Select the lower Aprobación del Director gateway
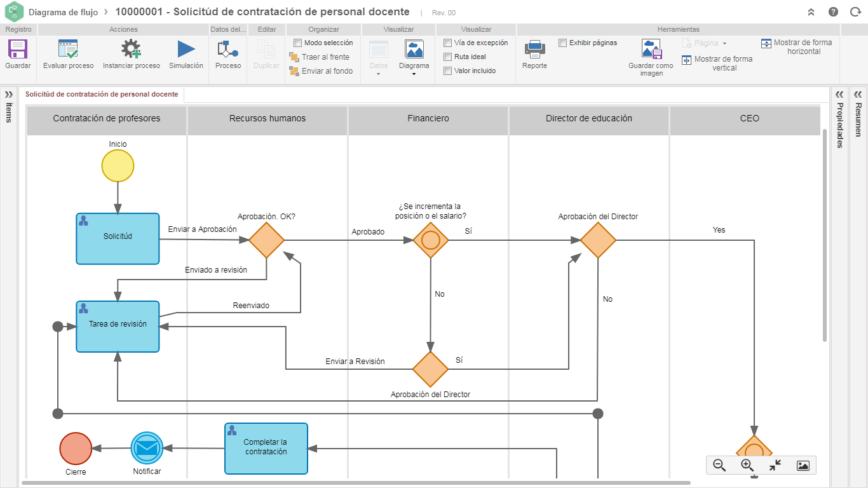This screenshot has height=488, width=868. pos(431,369)
